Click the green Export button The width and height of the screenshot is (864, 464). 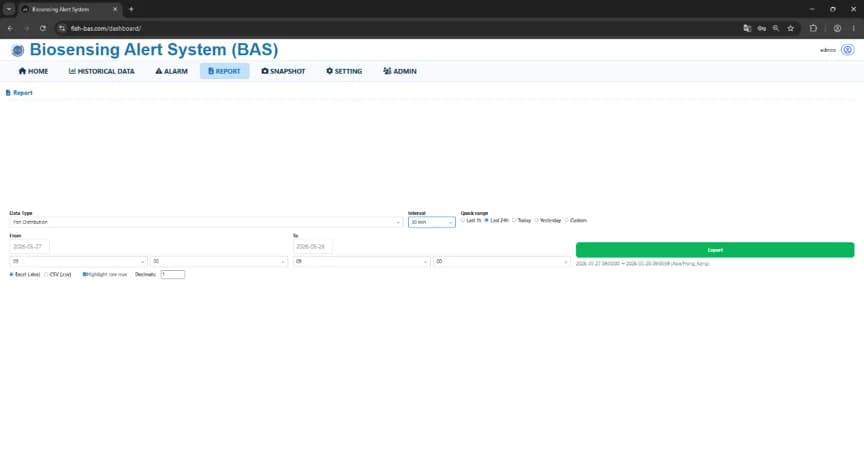[715, 250]
